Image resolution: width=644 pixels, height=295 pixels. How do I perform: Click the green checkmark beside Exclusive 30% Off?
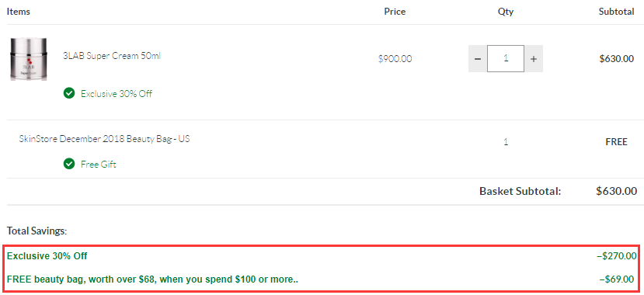pyautogui.click(x=69, y=94)
